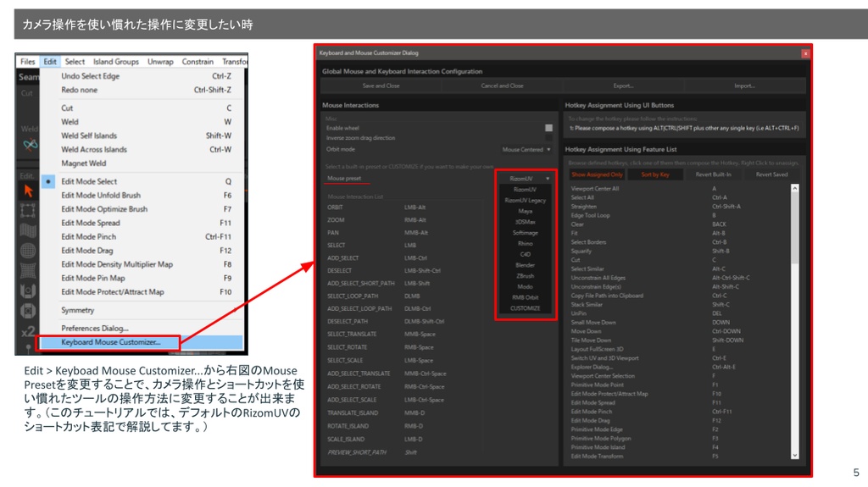Choose Modo from the preset list
Image resolution: width=868 pixels, height=487 pixels.
point(525,286)
